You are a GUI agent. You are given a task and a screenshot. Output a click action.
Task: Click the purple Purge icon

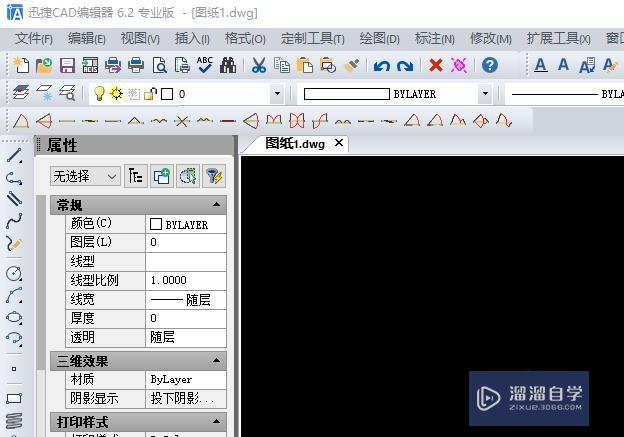pos(458,65)
